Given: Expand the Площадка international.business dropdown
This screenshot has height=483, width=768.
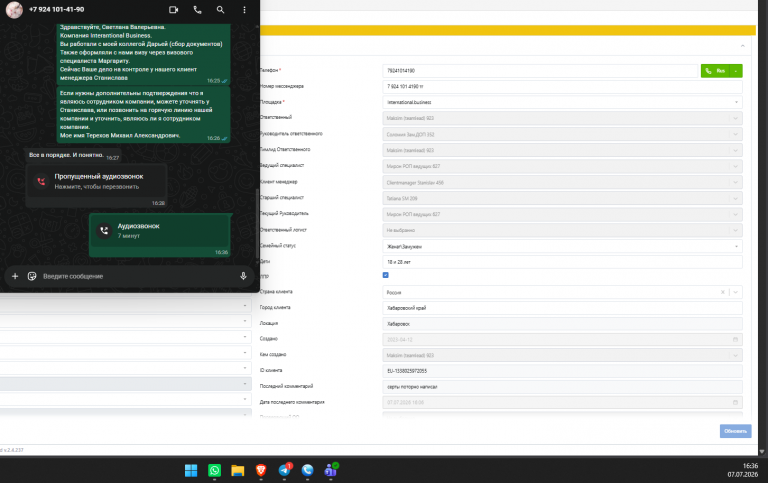Looking at the screenshot, I should pos(562,102).
